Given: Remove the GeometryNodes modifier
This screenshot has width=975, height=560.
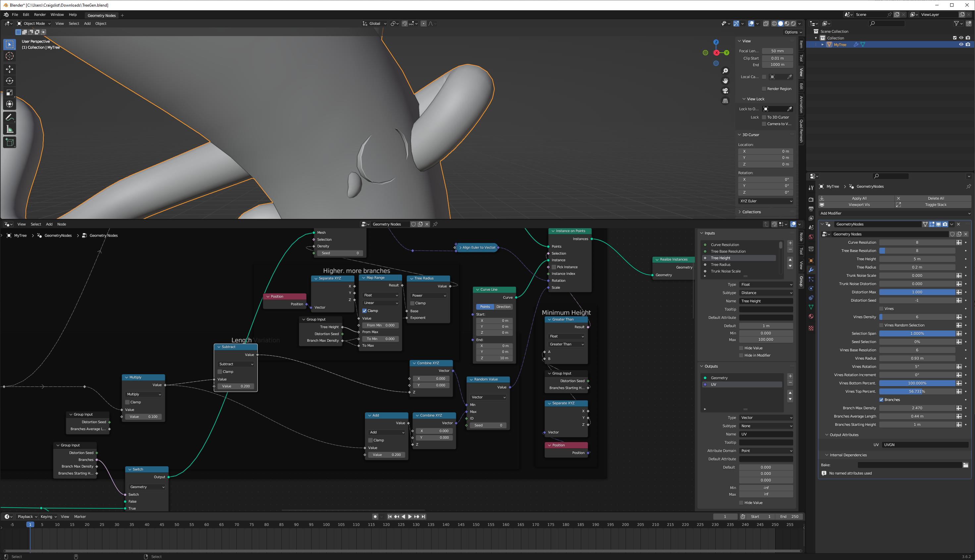Looking at the screenshot, I should (x=958, y=224).
